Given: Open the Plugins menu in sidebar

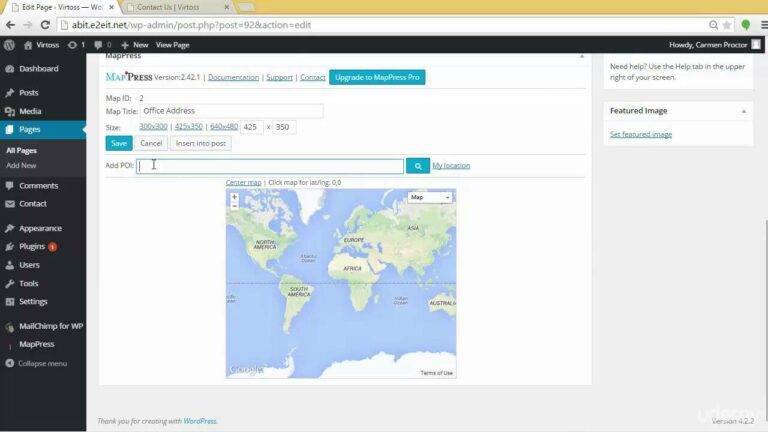Looking at the screenshot, I should pyautogui.click(x=32, y=246).
